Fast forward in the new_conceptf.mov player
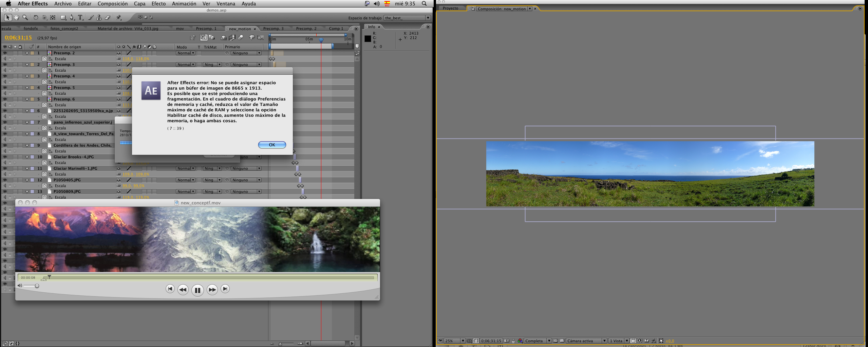Screen dimensions: 868x347 point(212,290)
